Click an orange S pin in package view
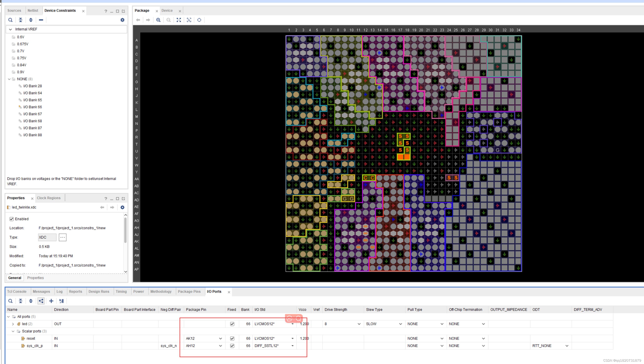 coord(400,136)
